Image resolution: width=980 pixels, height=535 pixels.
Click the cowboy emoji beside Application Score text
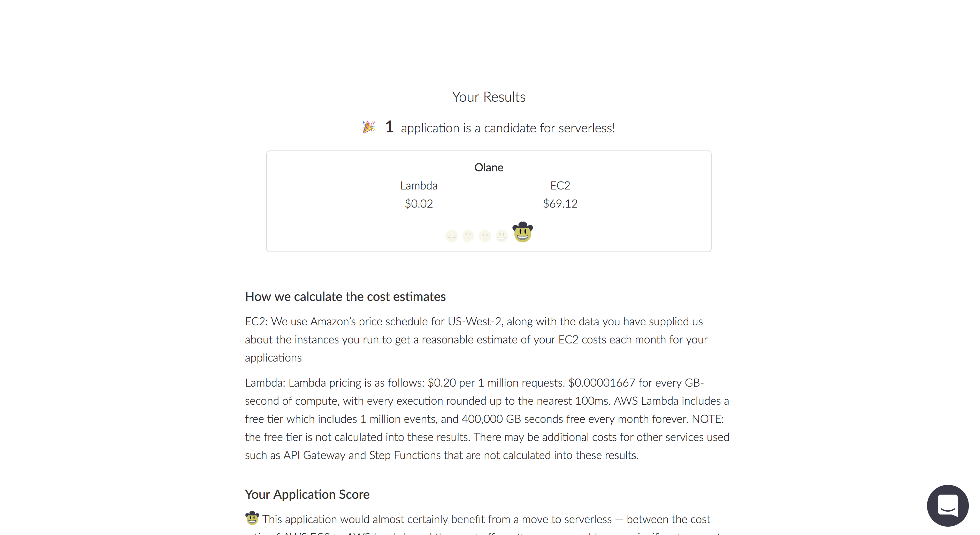tap(253, 519)
